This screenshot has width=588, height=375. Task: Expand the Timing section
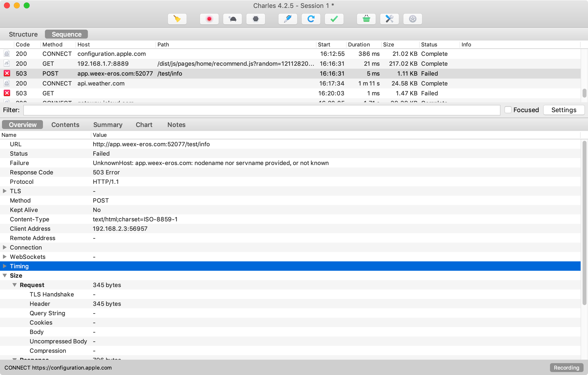coord(4,266)
